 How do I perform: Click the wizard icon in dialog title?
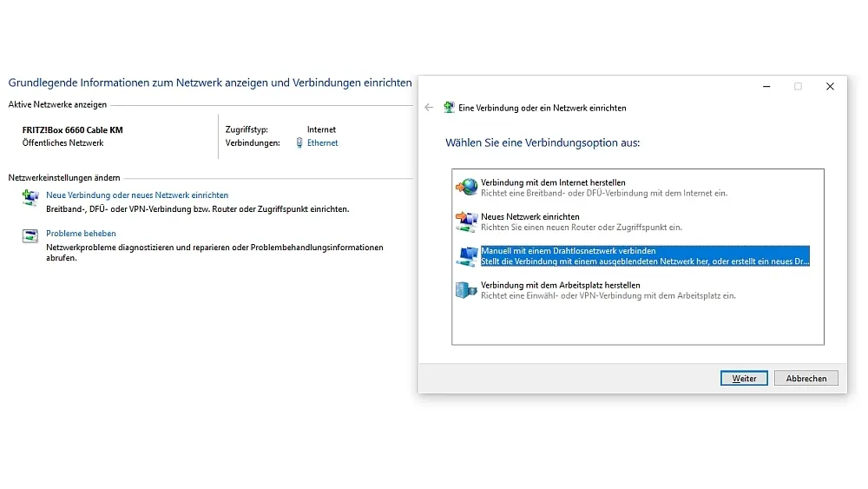click(449, 108)
